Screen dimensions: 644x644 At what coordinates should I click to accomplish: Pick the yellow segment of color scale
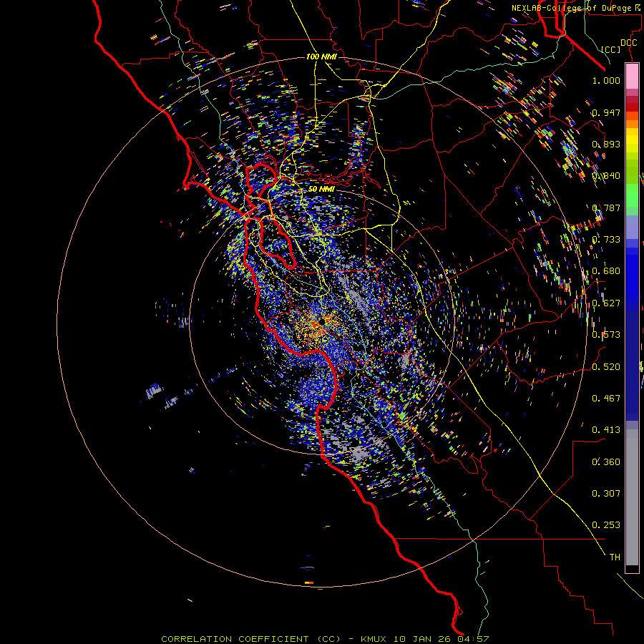632,141
